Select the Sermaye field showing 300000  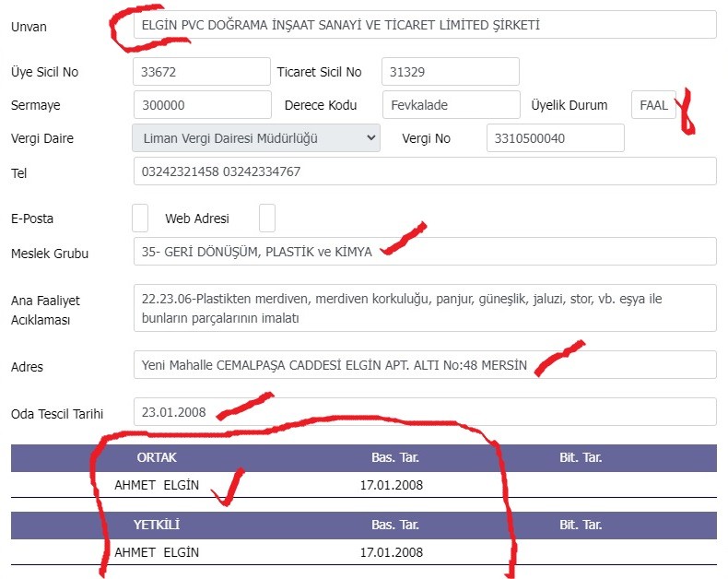coord(203,104)
